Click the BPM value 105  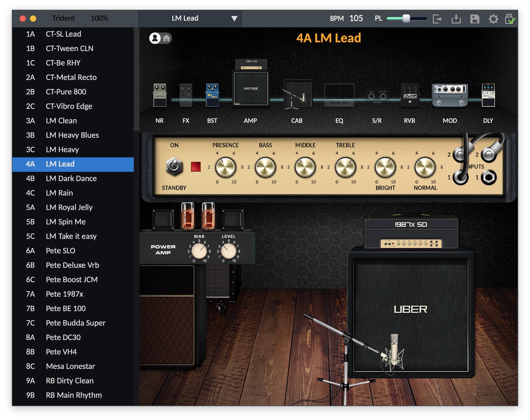[x=356, y=18]
